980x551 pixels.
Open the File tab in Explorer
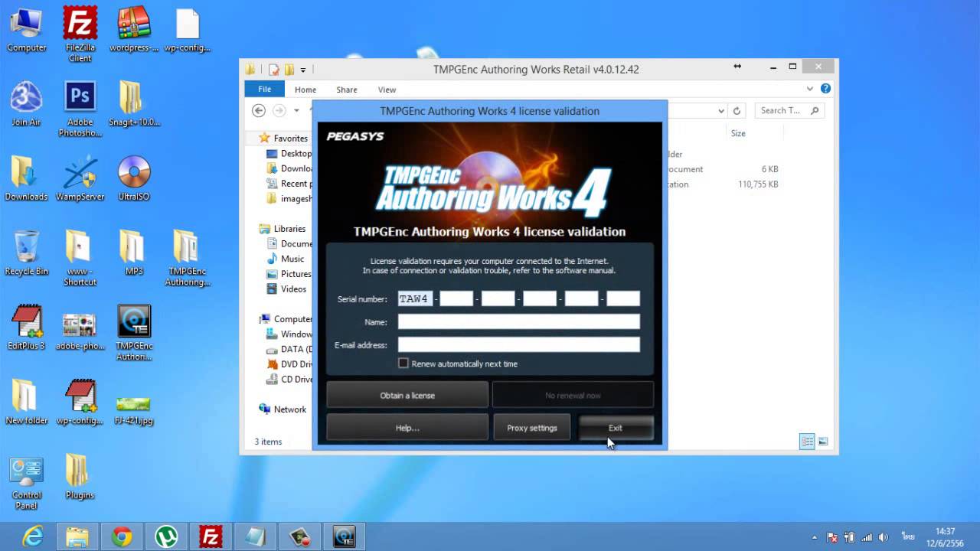tap(264, 89)
